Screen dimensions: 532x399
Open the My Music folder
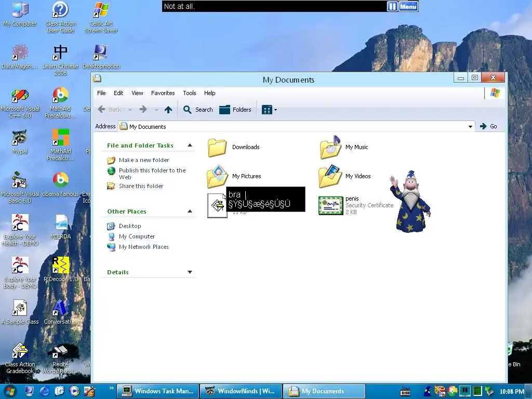[x=344, y=147]
